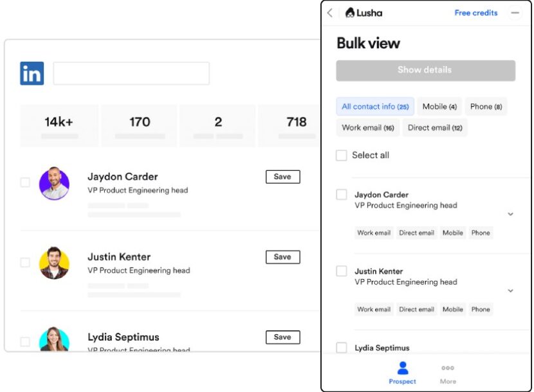
Task: Click Jaydon Carder's profile photo
Action: point(54,183)
